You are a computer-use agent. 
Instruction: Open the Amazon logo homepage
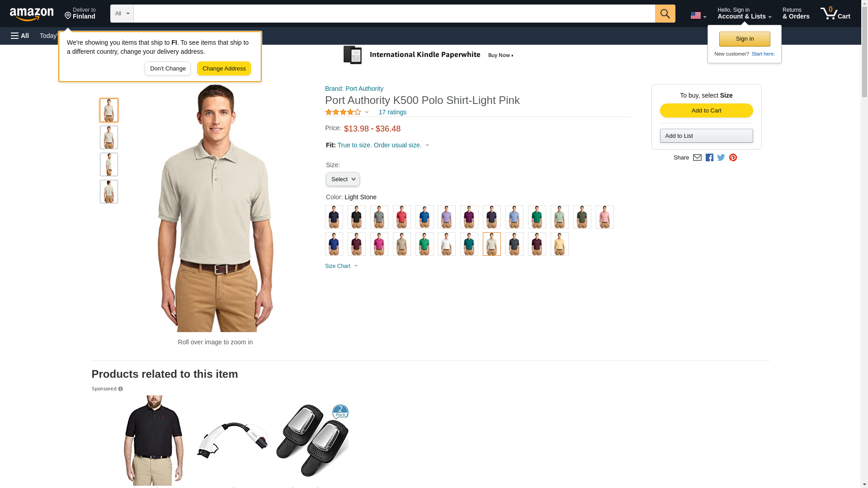[x=32, y=14]
